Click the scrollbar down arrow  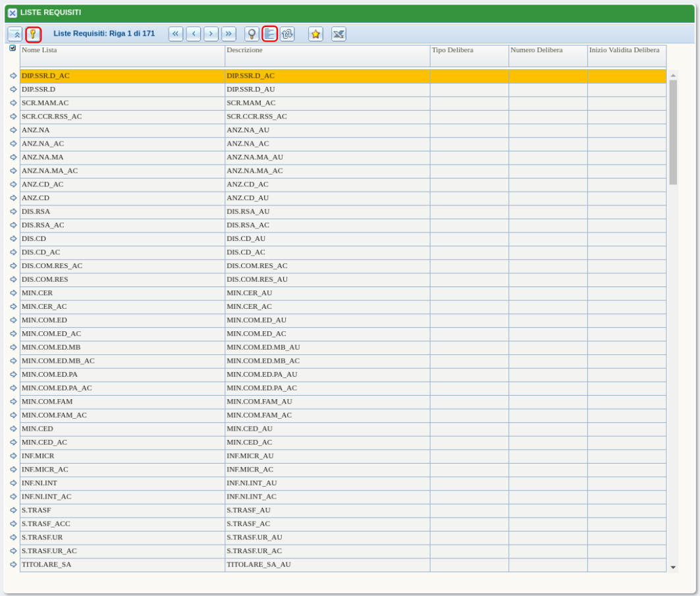673,567
